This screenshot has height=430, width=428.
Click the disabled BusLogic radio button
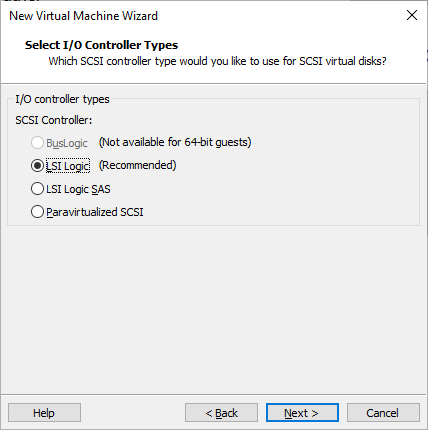point(37,143)
